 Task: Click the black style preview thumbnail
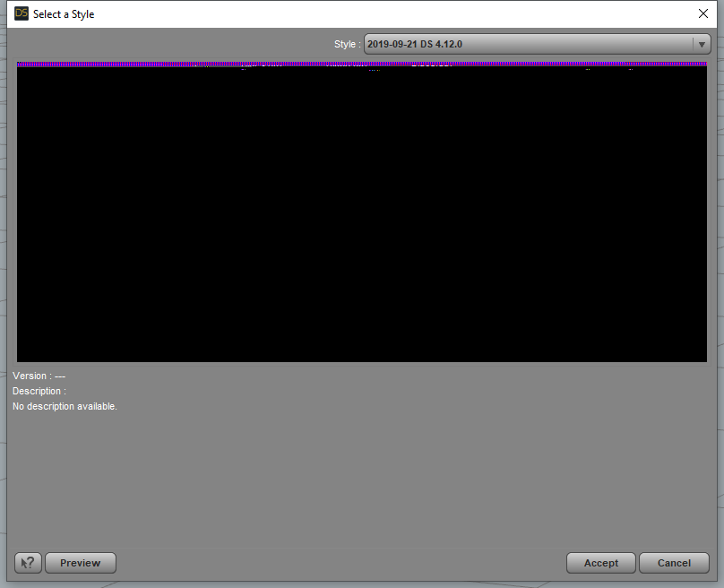point(361,212)
